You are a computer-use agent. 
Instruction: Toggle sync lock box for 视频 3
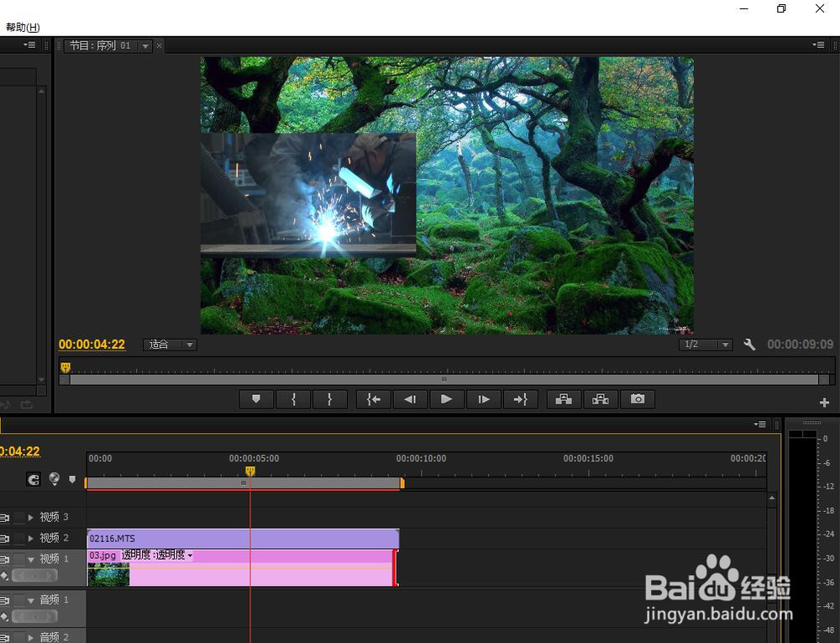click(18, 518)
